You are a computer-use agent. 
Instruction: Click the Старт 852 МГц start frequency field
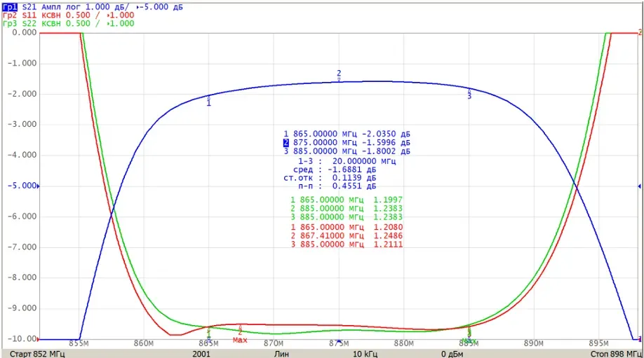tap(37, 354)
